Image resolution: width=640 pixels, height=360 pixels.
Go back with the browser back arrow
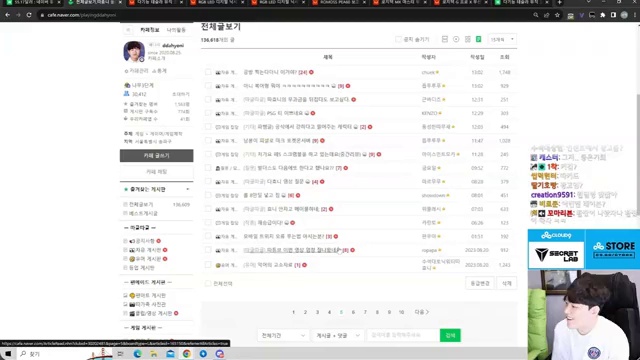pos(7,15)
